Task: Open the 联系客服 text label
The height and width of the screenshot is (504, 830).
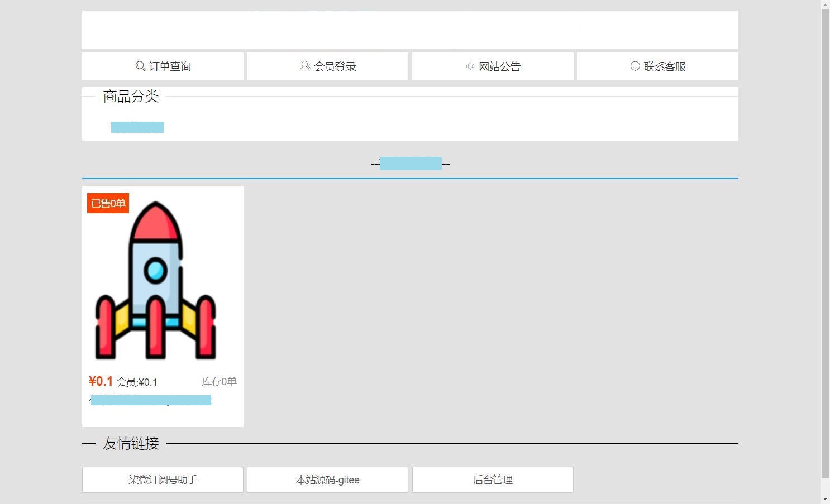Action: (665, 66)
